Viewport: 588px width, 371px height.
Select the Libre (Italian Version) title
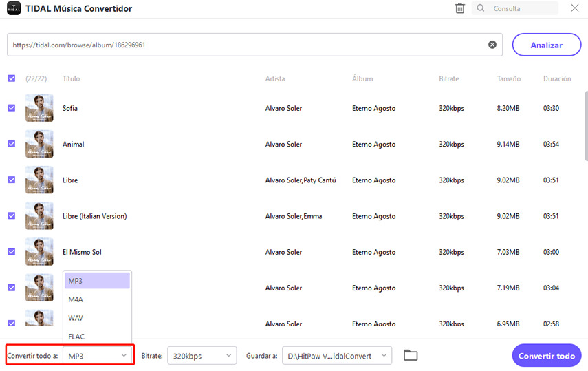[x=94, y=216]
